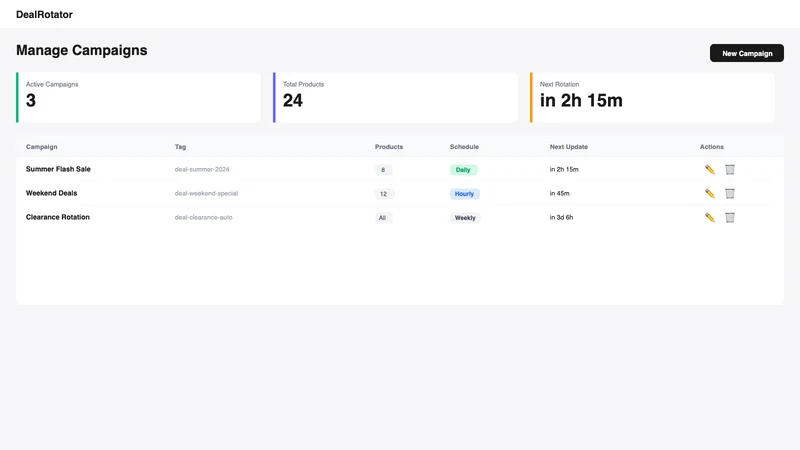Edit the Clearance Rotation campaign
The image size is (800, 450).
click(x=710, y=217)
